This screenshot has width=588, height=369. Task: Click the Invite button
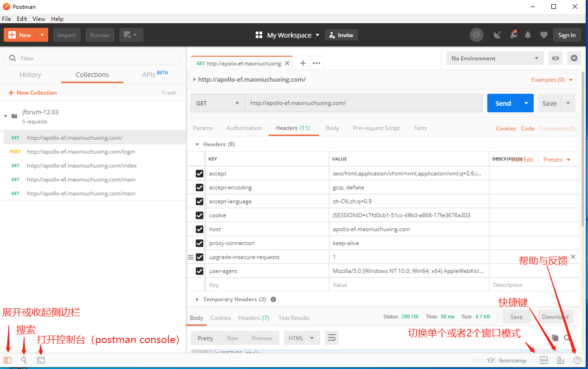tap(341, 35)
